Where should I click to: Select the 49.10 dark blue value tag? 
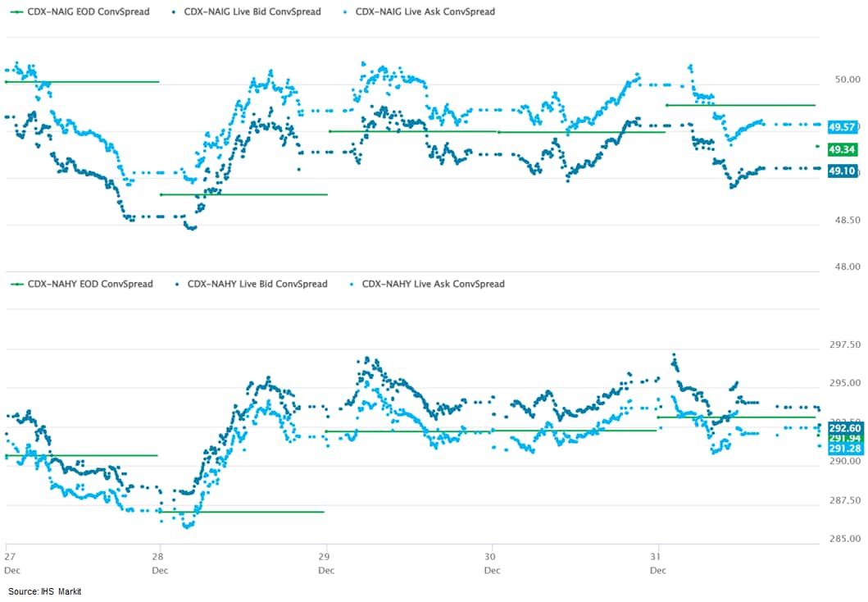pos(843,171)
